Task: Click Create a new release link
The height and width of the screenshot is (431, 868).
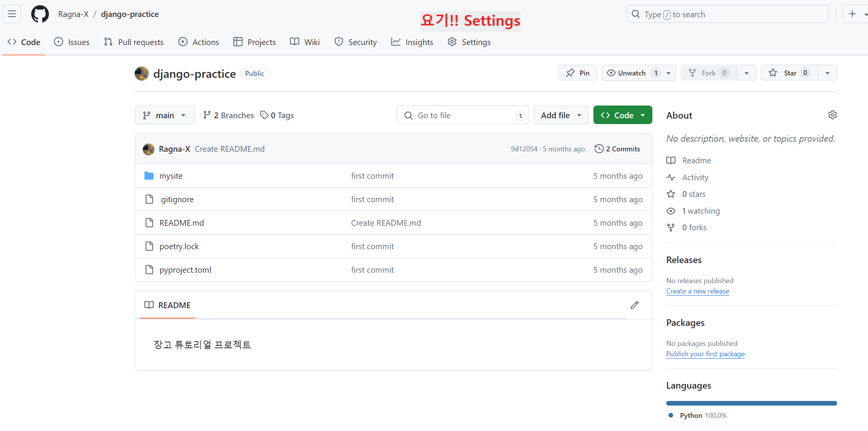Action: pyautogui.click(x=697, y=291)
